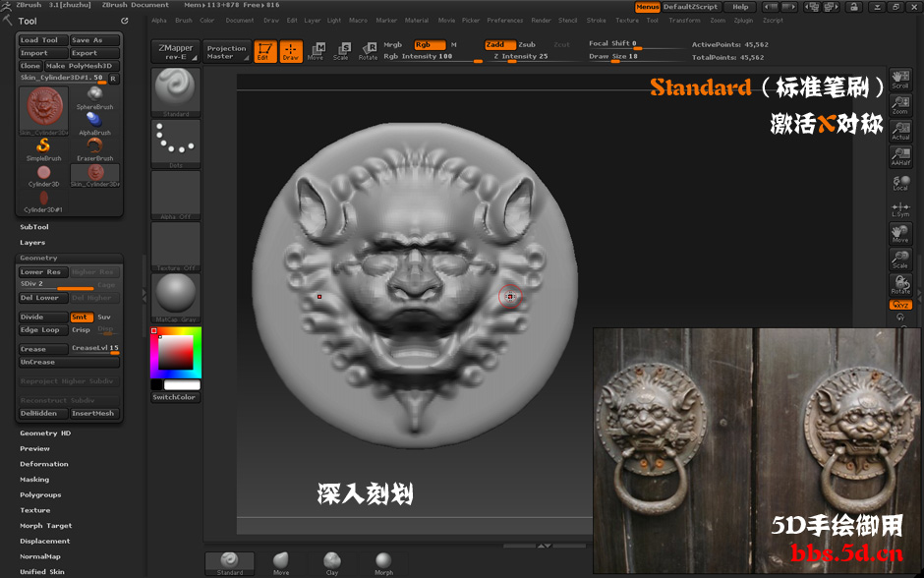The height and width of the screenshot is (578, 924).
Task: Switch to Scale transform mode in top shelf
Action: coord(341,51)
